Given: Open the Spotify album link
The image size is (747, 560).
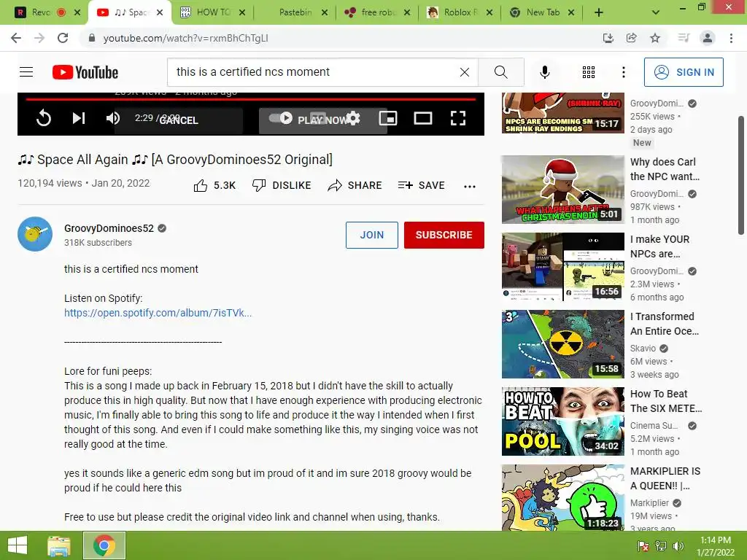Looking at the screenshot, I should (x=158, y=313).
